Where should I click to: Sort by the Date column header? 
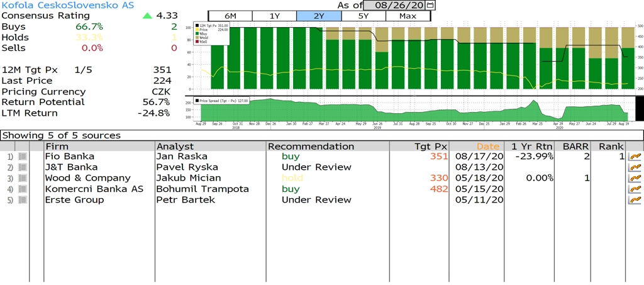477,146
